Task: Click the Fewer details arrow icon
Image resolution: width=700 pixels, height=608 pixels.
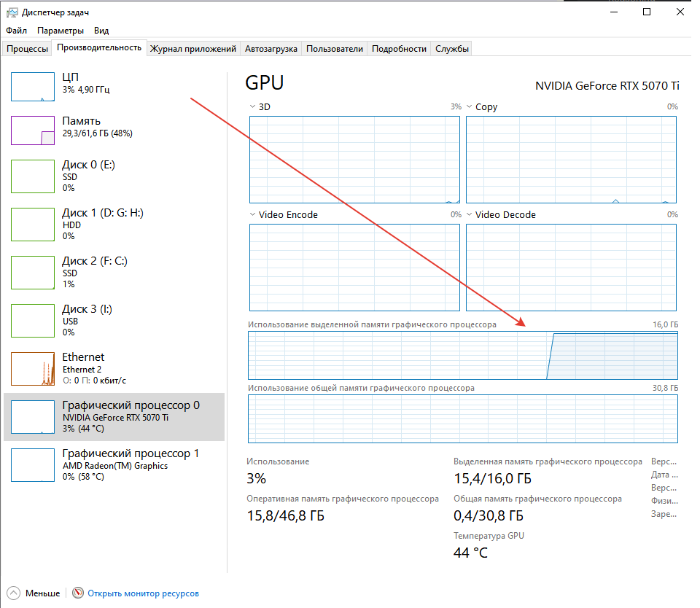Action: (13, 593)
